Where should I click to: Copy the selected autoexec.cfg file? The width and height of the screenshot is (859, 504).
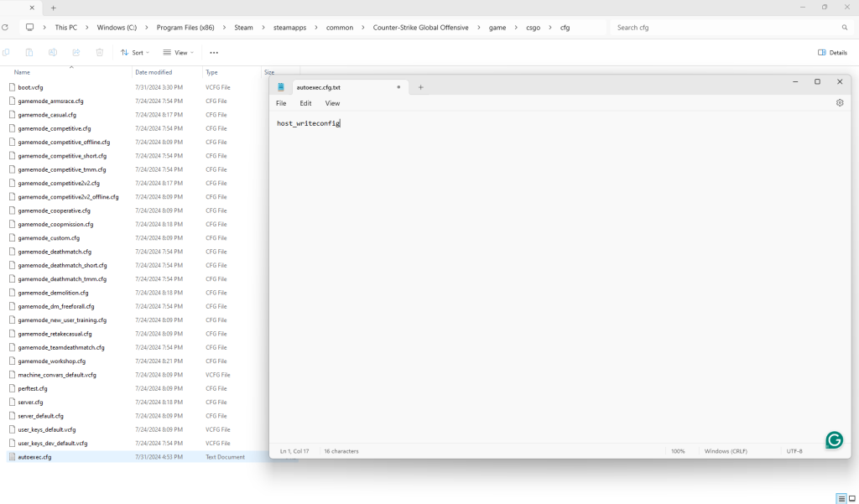[x=7, y=52]
